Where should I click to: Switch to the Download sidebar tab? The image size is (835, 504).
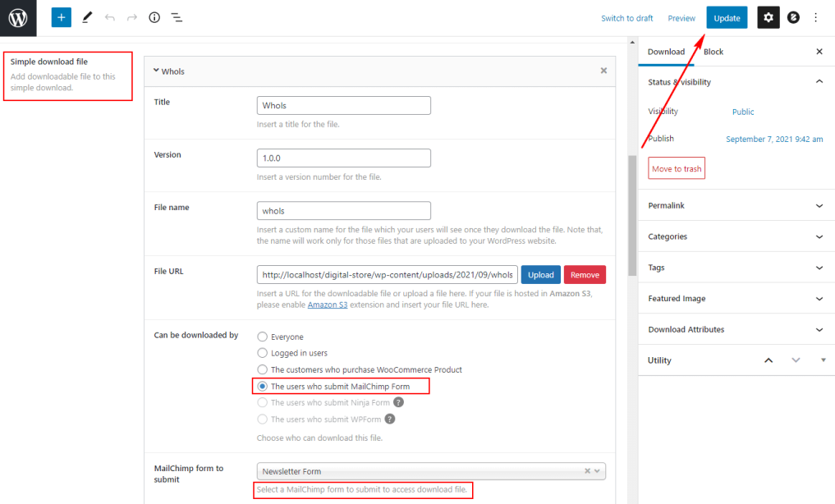pyautogui.click(x=666, y=52)
